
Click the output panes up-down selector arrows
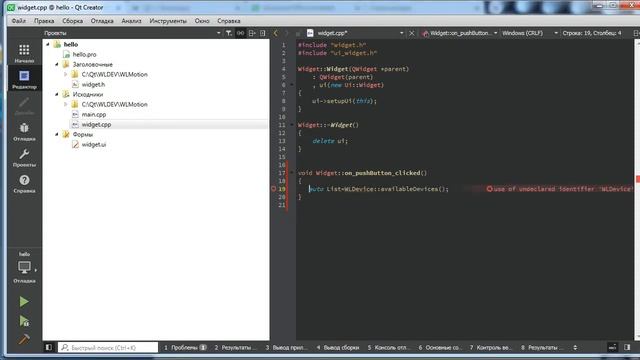pyautogui.click(x=575, y=347)
